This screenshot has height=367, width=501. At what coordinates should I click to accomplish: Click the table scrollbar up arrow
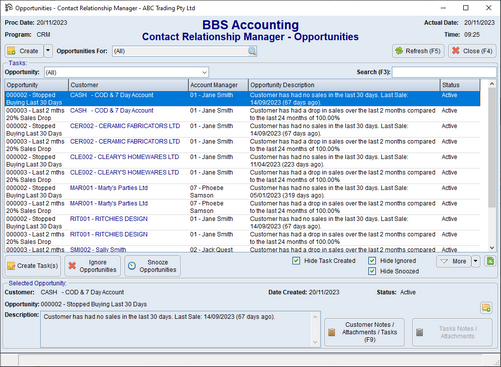click(492, 84)
